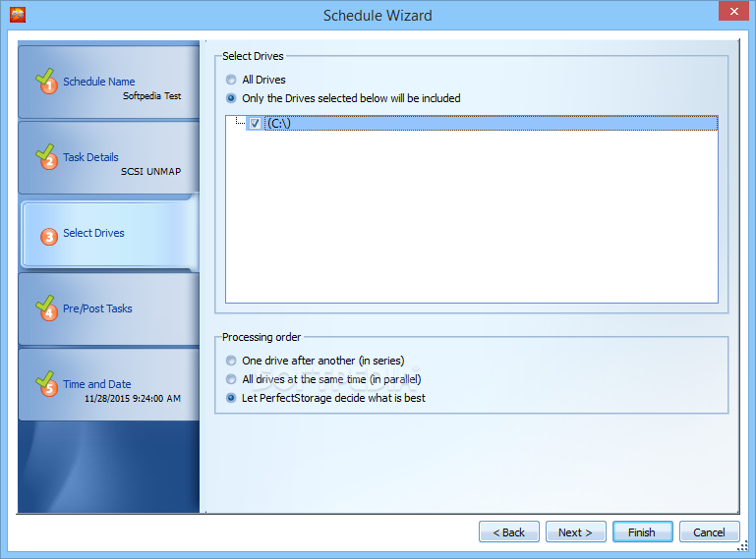Select 'Only the Drives selected below' option
Viewport: 756px width, 559px height.
(231, 98)
